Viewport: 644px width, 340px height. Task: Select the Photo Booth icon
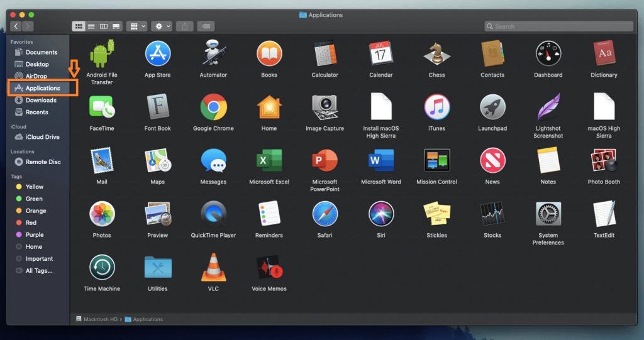604,160
